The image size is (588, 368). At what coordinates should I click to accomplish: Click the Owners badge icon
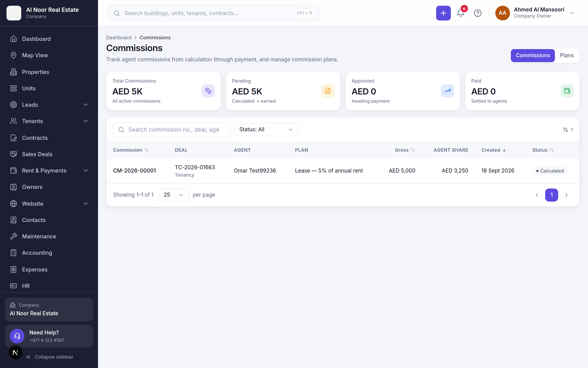pyautogui.click(x=14, y=187)
